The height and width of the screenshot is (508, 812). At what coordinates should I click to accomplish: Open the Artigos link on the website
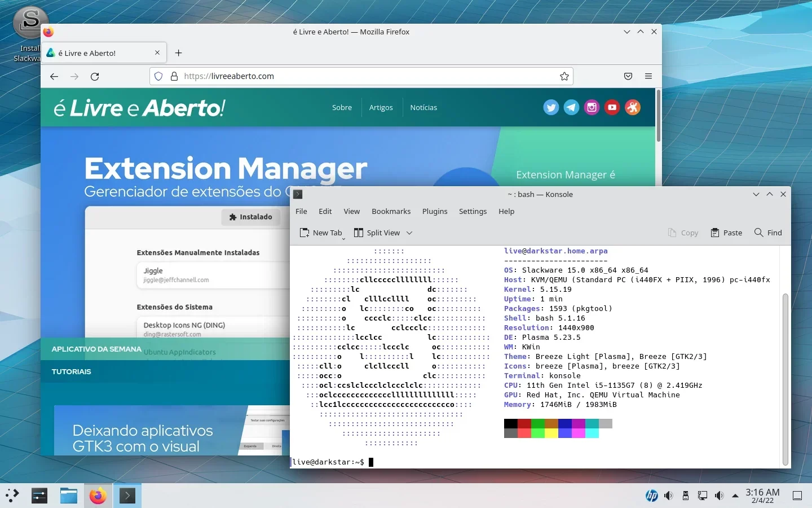coord(381,107)
